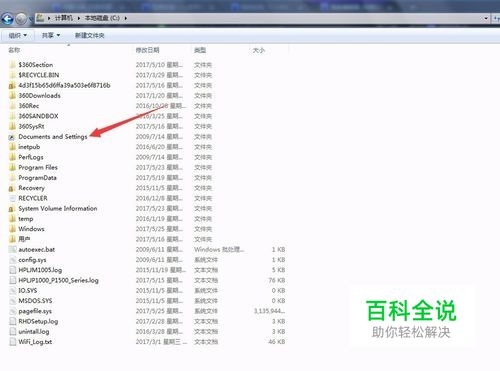Click the WiFi_Log.txt file name
Screen dimensions: 500x371
coord(35,342)
